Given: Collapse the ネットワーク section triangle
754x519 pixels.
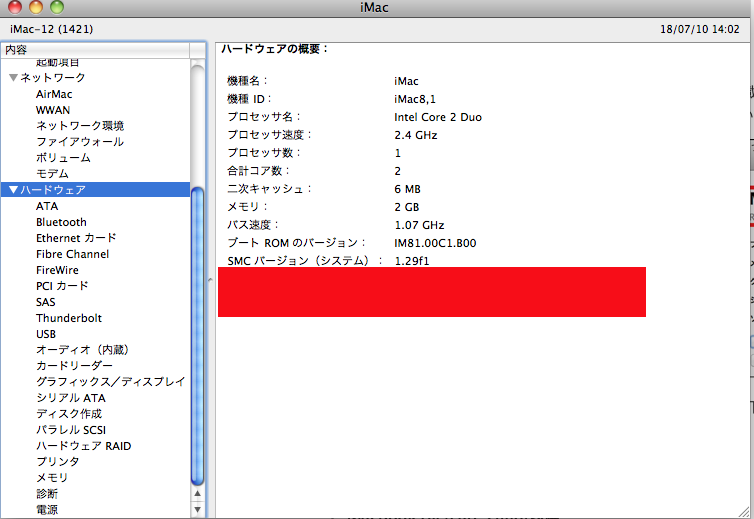Looking at the screenshot, I should coord(13,77).
